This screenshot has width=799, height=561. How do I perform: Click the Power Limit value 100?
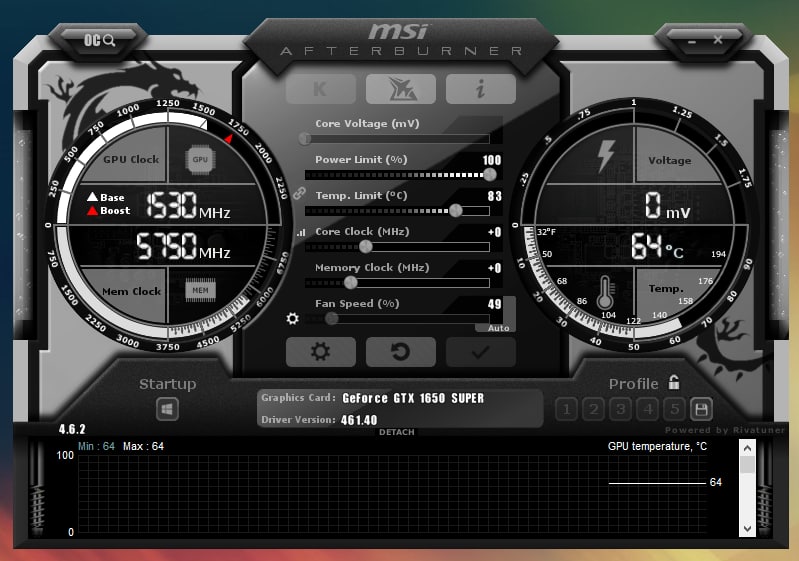point(492,160)
